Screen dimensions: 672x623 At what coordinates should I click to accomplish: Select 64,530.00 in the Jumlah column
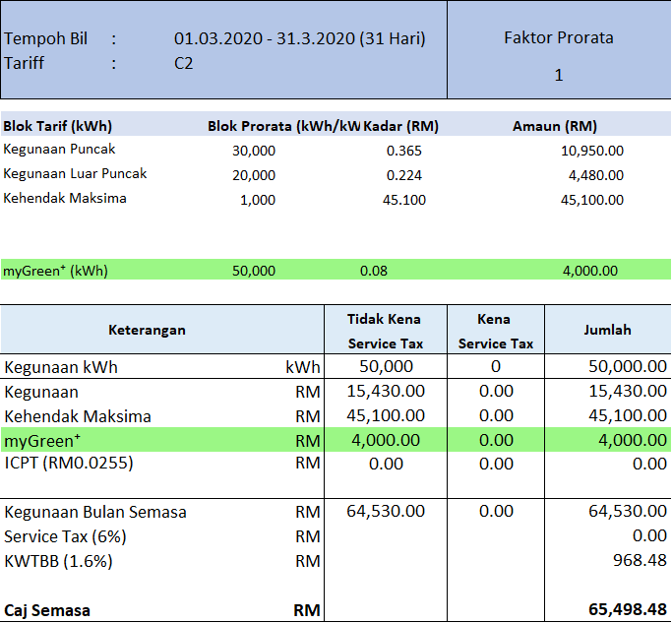[x=628, y=511]
